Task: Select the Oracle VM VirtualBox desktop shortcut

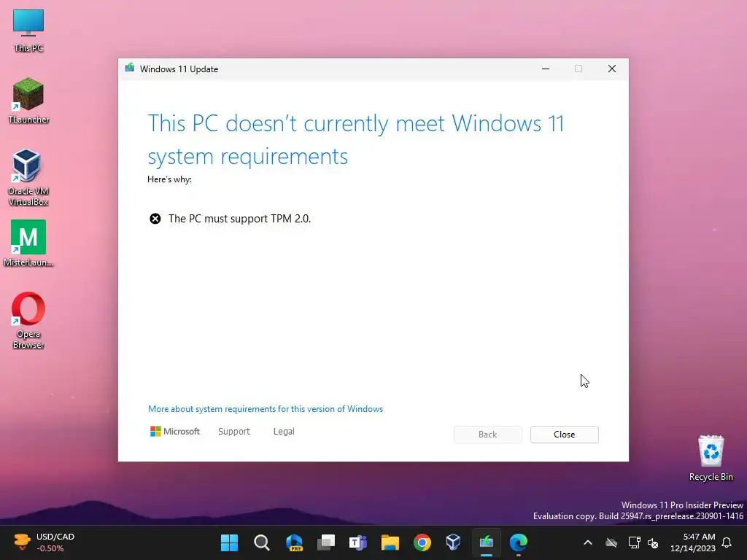Action: (28, 177)
